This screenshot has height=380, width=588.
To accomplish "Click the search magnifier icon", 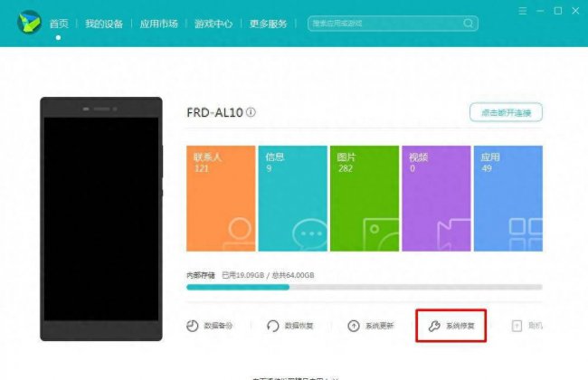I will 468,24.
